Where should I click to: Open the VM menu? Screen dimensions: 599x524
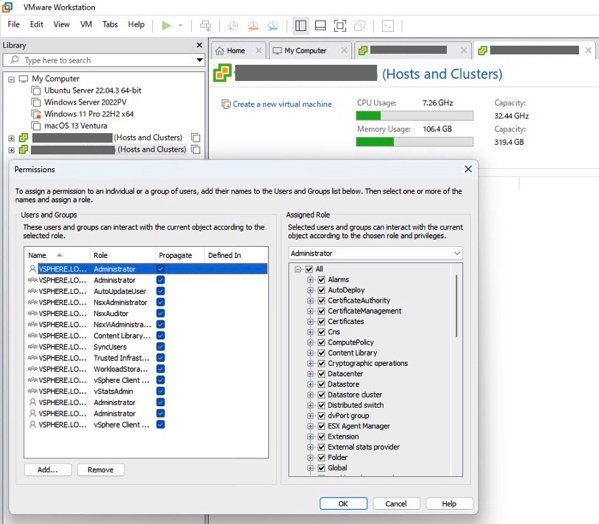[x=86, y=24]
